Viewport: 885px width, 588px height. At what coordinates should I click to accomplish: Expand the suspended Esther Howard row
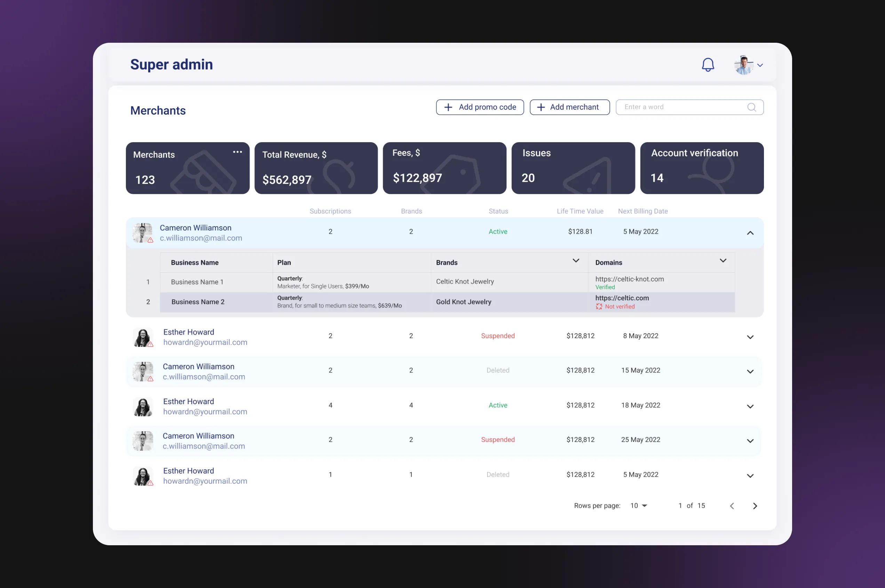(750, 337)
